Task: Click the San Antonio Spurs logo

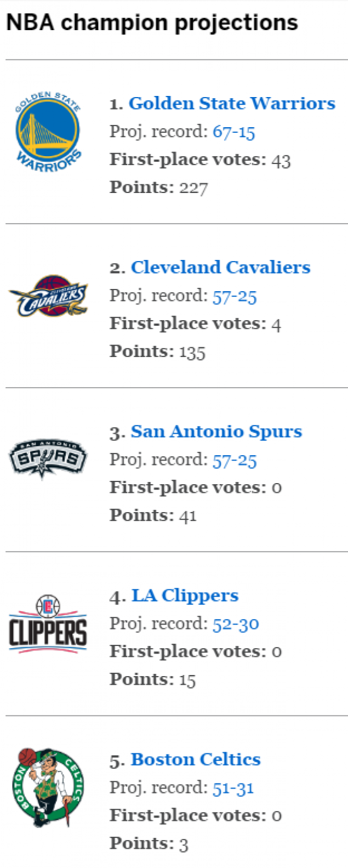Action: point(48,459)
